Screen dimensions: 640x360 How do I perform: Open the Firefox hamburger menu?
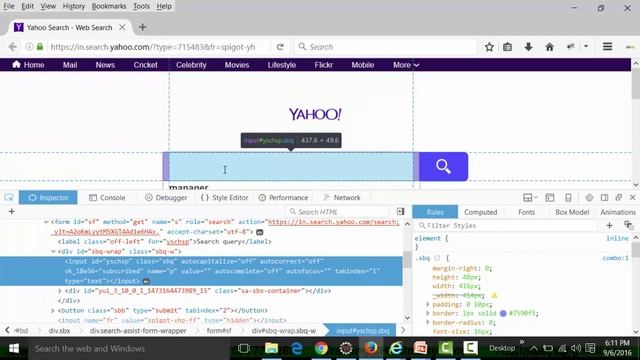tap(607, 47)
